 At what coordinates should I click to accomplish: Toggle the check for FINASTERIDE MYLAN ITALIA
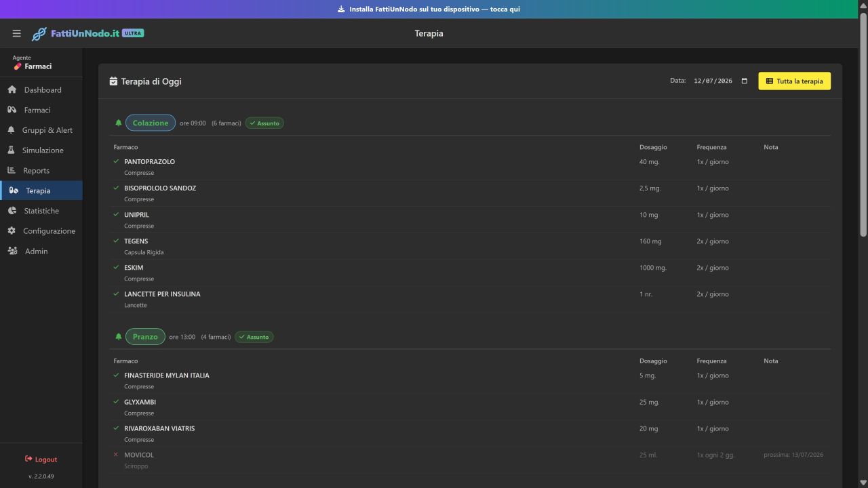tap(116, 375)
